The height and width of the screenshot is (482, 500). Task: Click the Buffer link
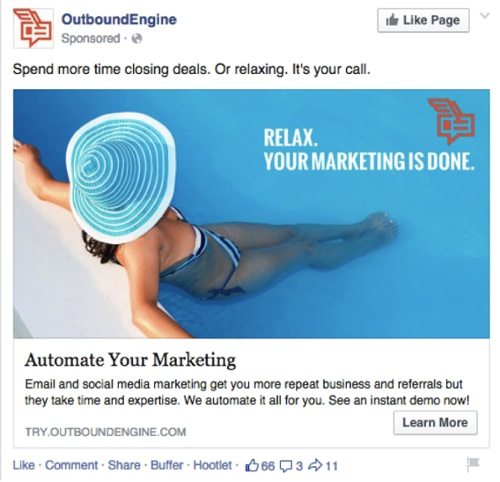click(x=167, y=465)
